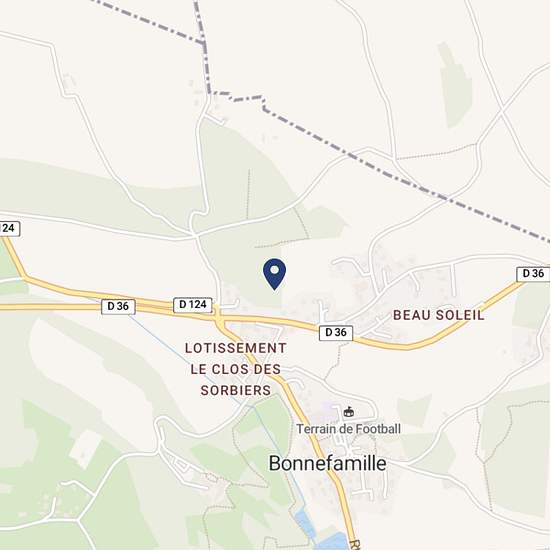Click the D 36 shield beside D 124

click(x=118, y=306)
